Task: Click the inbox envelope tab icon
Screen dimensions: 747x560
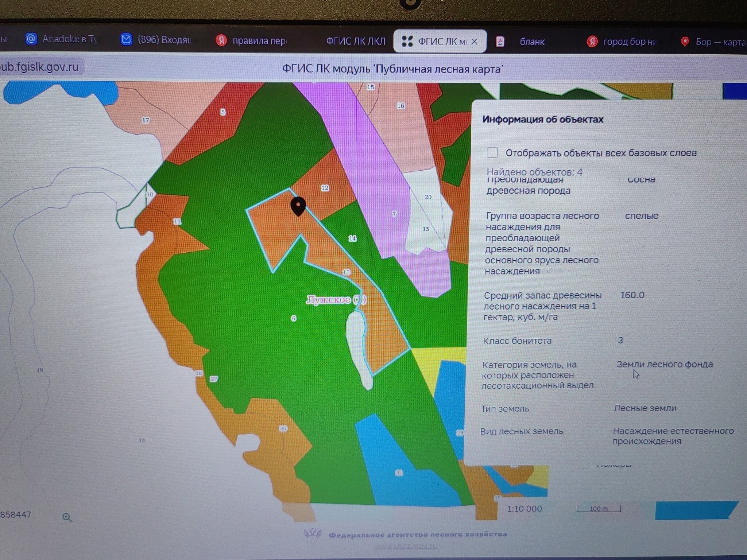Action: point(126,39)
